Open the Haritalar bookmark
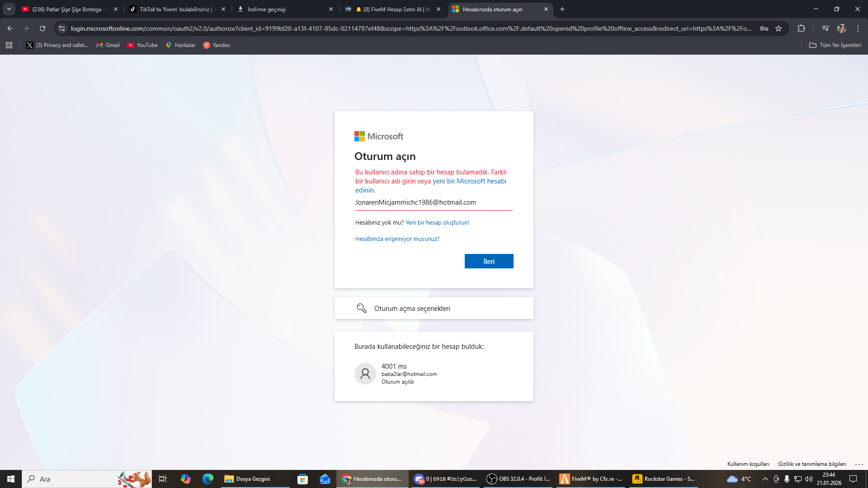This screenshot has width=868, height=488. (x=180, y=45)
